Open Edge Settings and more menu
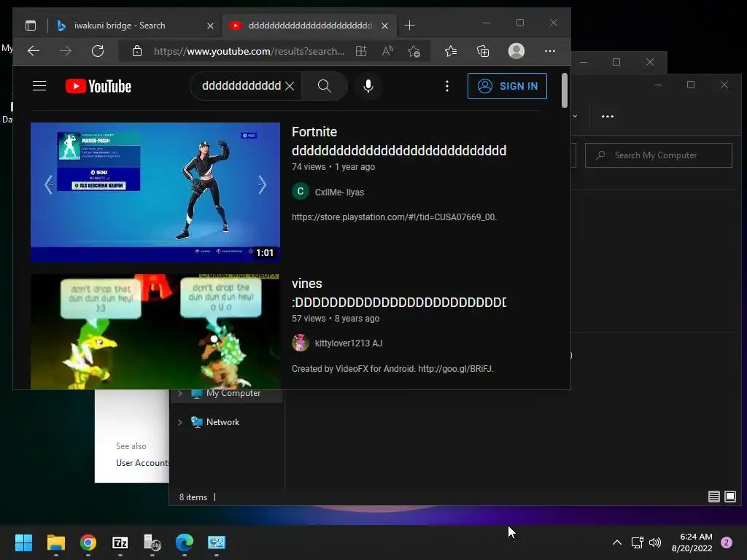Viewport: 747px width, 560px height. pos(550,51)
